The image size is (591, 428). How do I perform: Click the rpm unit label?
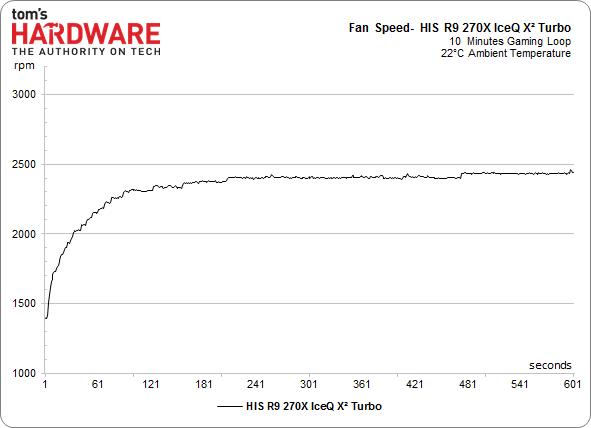click(24, 66)
